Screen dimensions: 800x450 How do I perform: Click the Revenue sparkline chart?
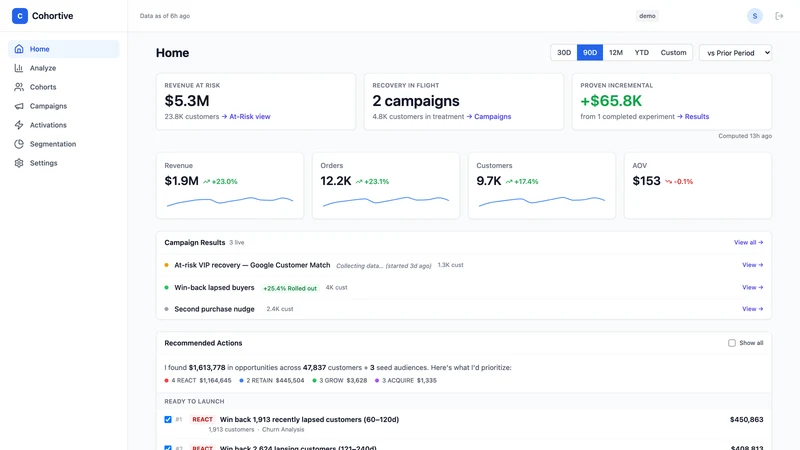point(230,201)
